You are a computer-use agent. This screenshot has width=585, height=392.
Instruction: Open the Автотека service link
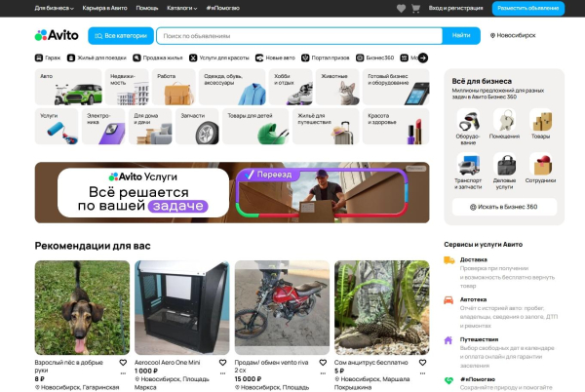coord(473,299)
